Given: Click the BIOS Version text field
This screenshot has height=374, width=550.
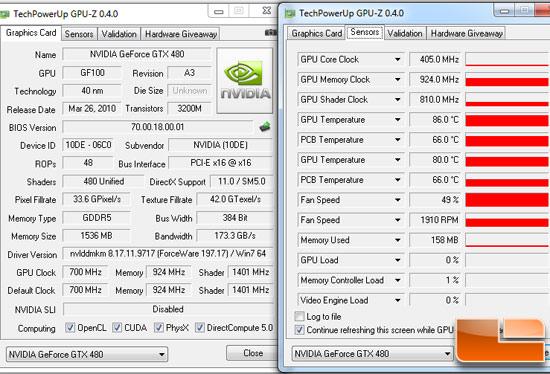Looking at the screenshot, I should point(157,127).
